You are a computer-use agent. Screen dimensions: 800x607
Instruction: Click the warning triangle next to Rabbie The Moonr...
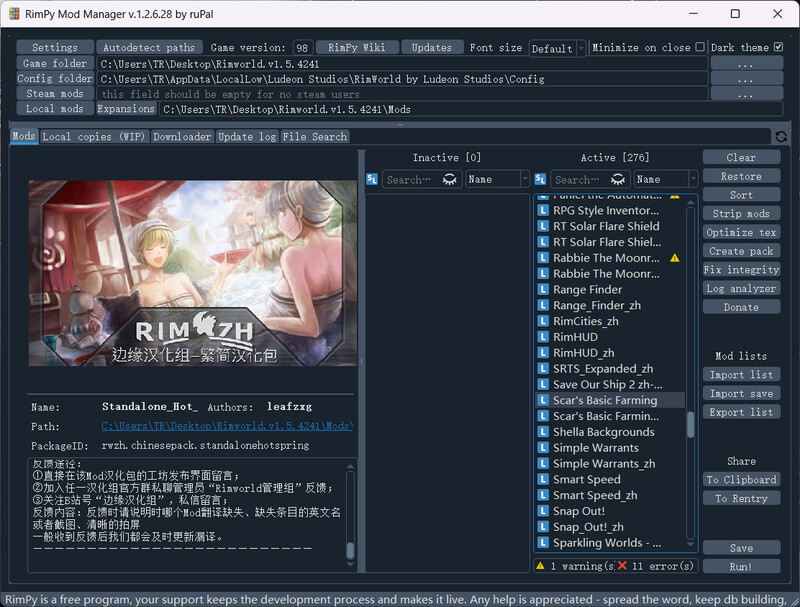point(674,258)
